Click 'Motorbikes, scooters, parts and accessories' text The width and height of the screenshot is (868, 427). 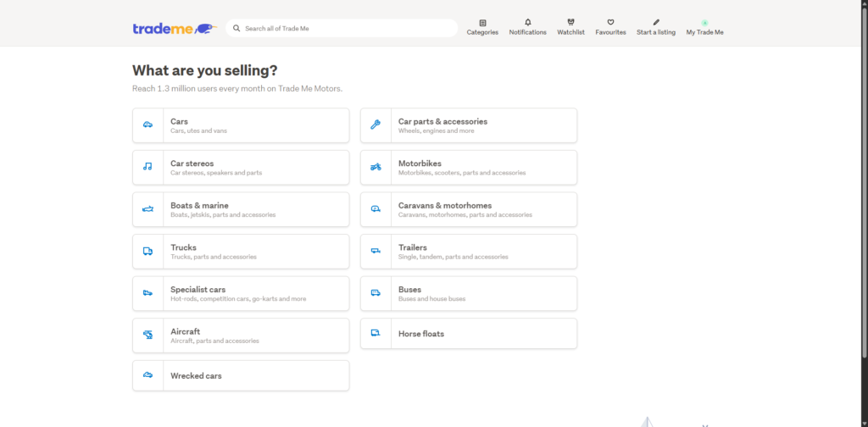tap(462, 173)
